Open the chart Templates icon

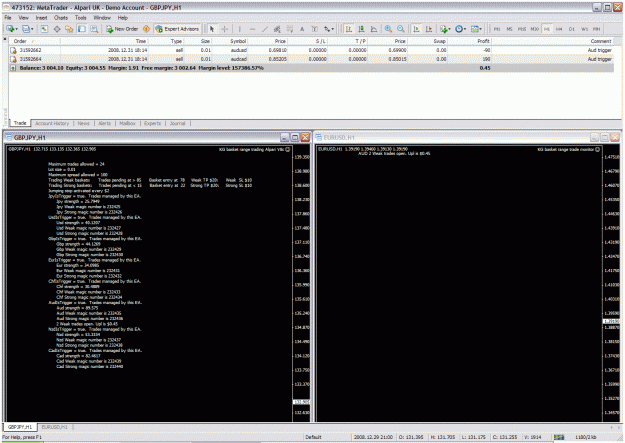coord(474,29)
